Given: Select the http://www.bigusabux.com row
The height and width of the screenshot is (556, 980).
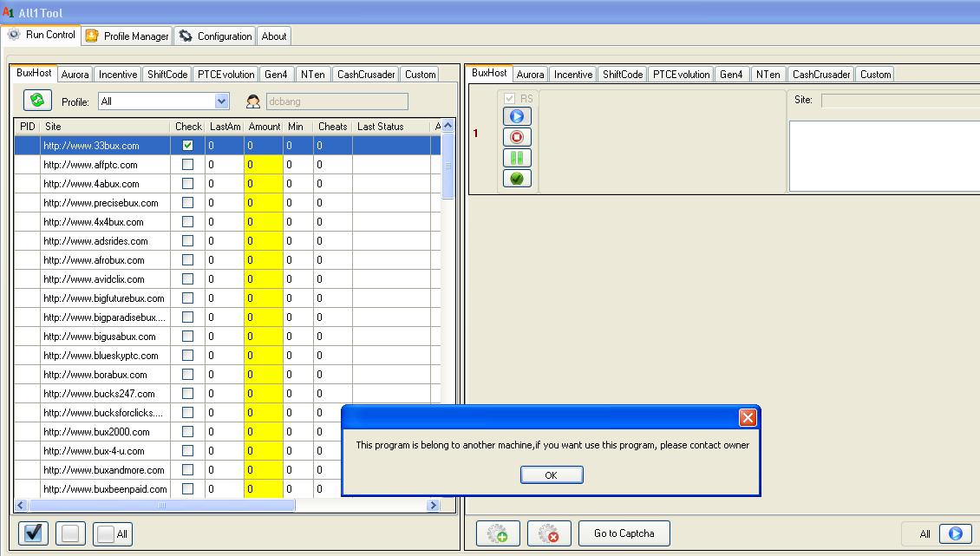Looking at the screenshot, I should pyautogui.click(x=227, y=337).
